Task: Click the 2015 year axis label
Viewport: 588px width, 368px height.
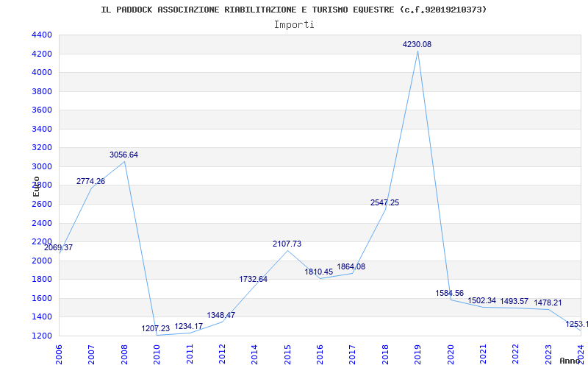Action: point(287,354)
